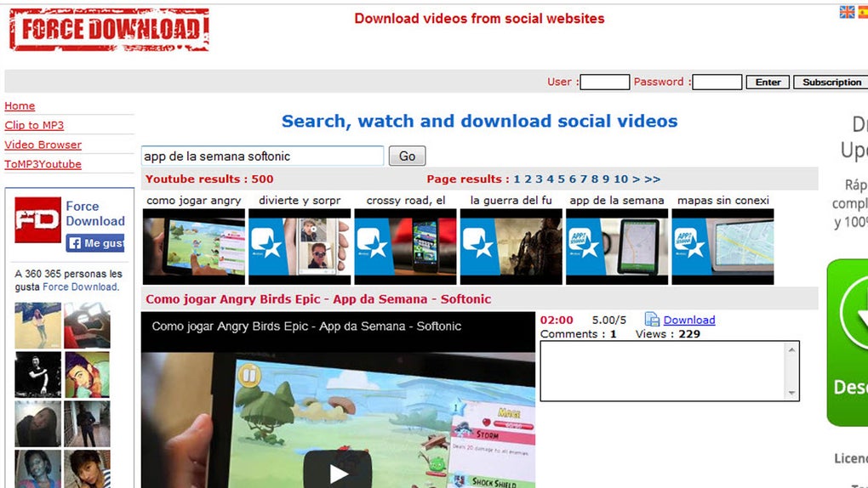Click the single > next page arrow

[x=636, y=179]
